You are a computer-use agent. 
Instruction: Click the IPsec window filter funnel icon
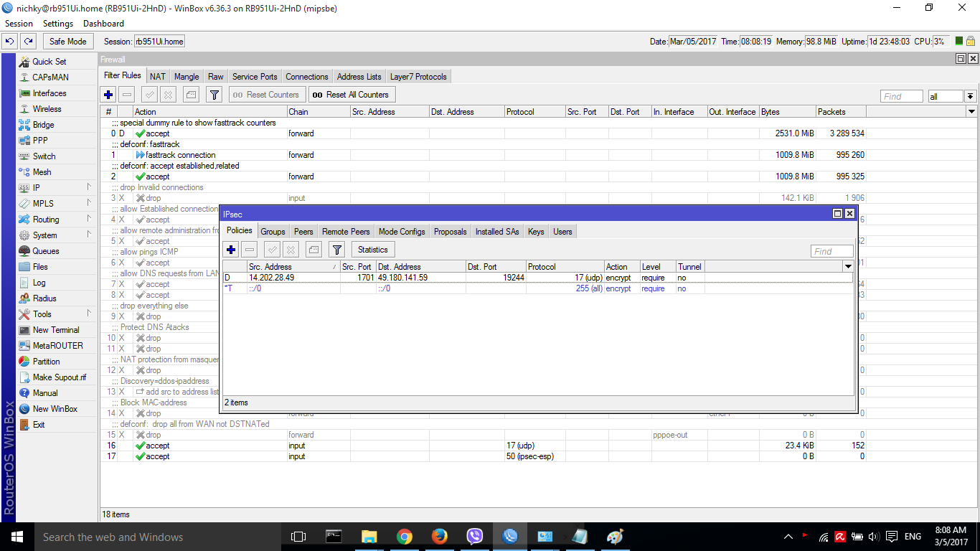pos(337,250)
